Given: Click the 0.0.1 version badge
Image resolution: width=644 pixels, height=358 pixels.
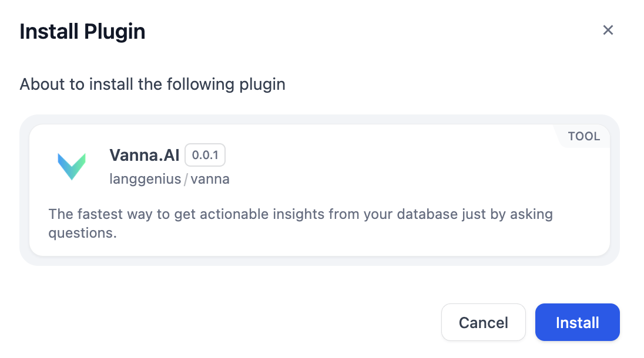Looking at the screenshot, I should point(205,155).
